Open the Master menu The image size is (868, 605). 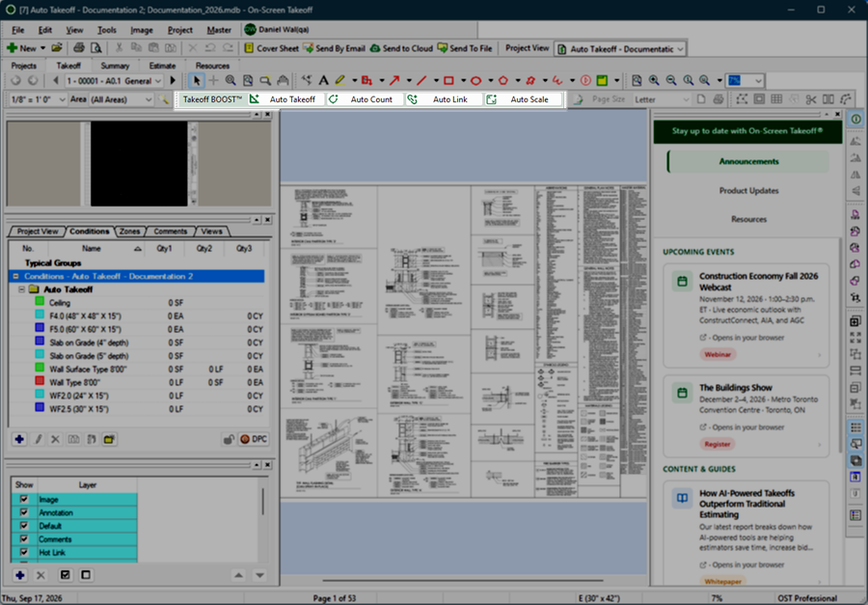(219, 30)
